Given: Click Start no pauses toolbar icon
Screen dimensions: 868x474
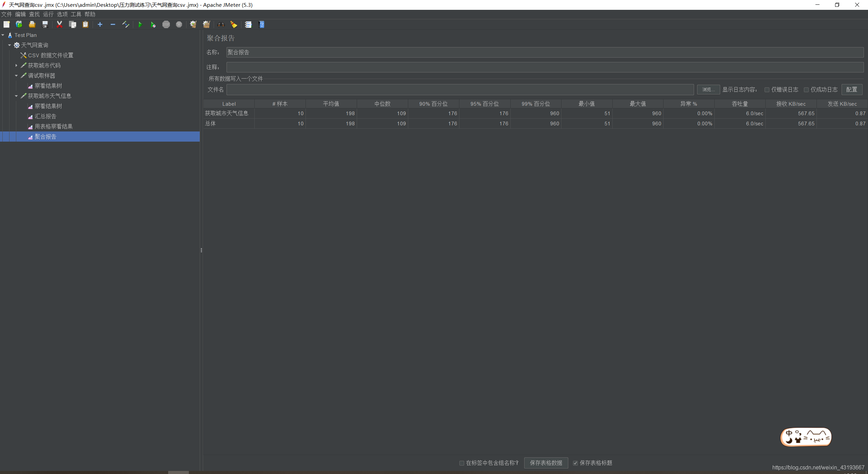Looking at the screenshot, I should tap(153, 24).
